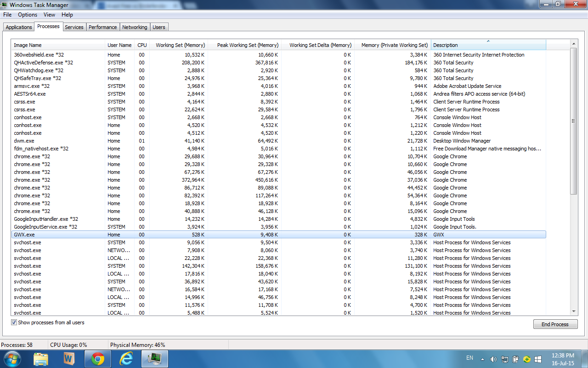Screen dimensions: 588x368
Task: Show hidden tray icons arrow
Action: 482,359
